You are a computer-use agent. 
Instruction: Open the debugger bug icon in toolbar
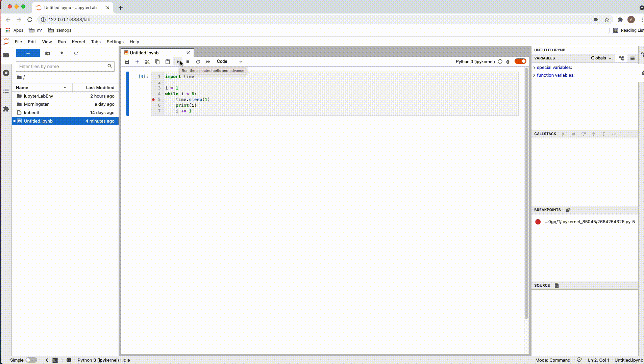click(x=508, y=62)
